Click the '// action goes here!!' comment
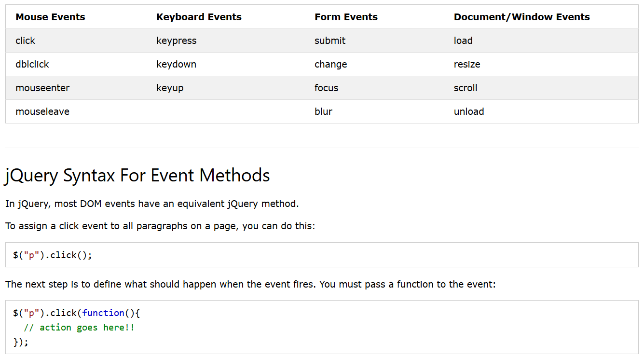 (x=79, y=328)
